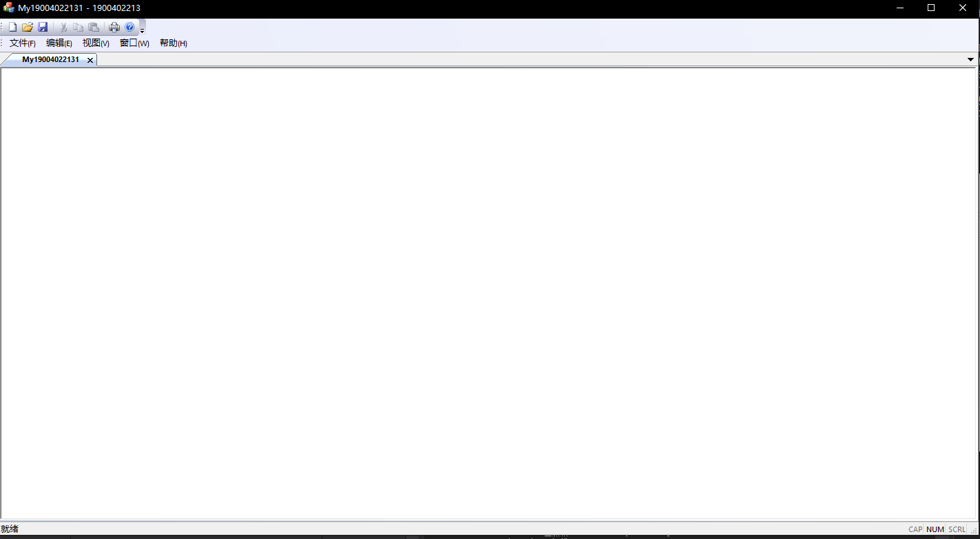Viewport: 980px width, 539px height.
Task: Open the tab list arrow at right of tab bar
Action: [x=971, y=59]
